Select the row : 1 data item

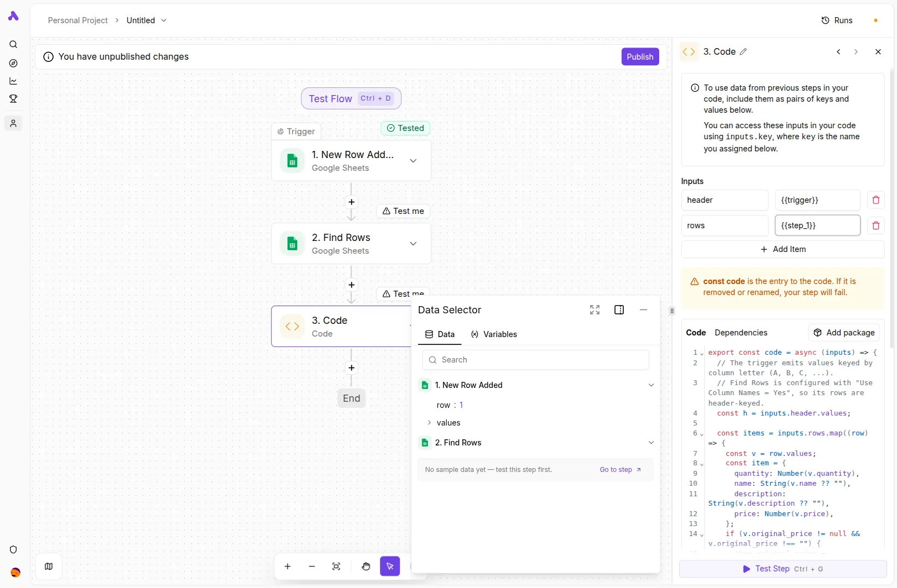coord(450,405)
